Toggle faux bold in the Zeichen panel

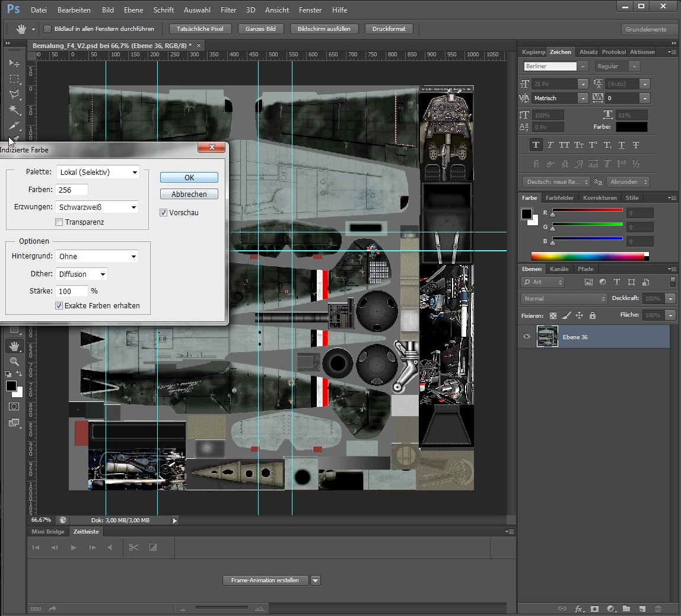[x=536, y=145]
